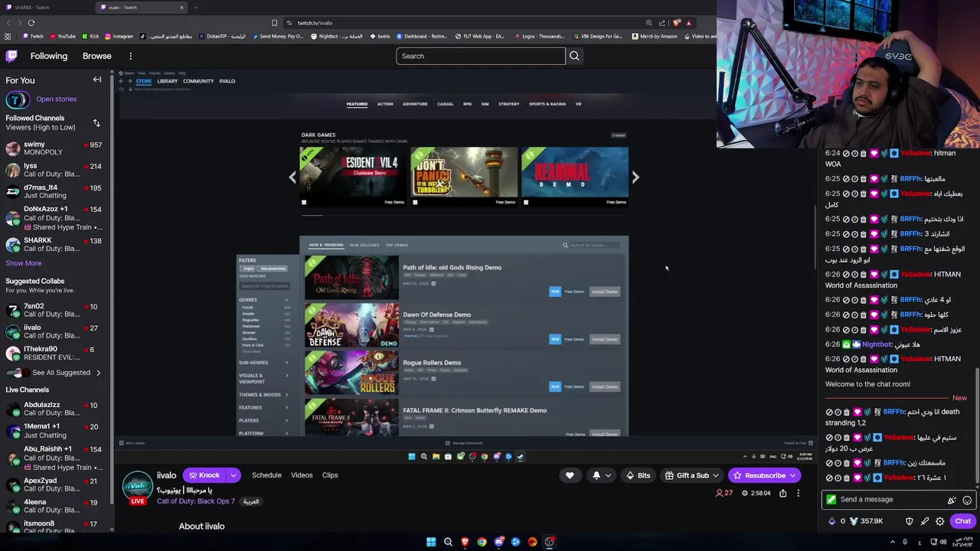
Task: Open stories via Open stories
Action: (x=56, y=99)
